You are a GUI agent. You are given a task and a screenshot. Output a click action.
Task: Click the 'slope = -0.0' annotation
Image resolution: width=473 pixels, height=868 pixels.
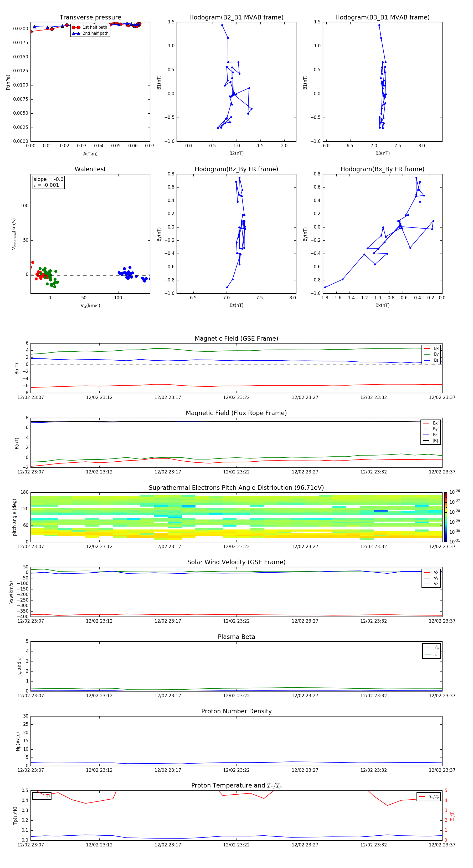[48, 179]
